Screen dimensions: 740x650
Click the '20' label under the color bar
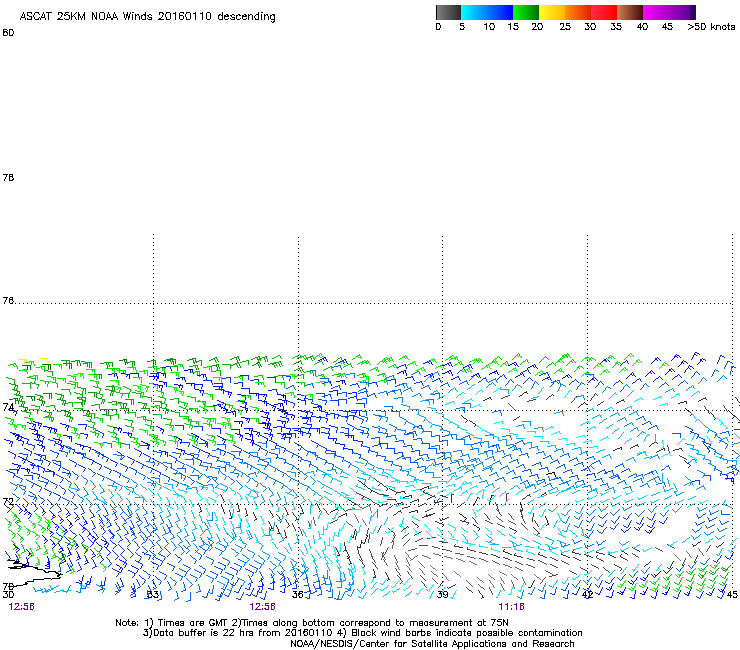click(x=537, y=27)
